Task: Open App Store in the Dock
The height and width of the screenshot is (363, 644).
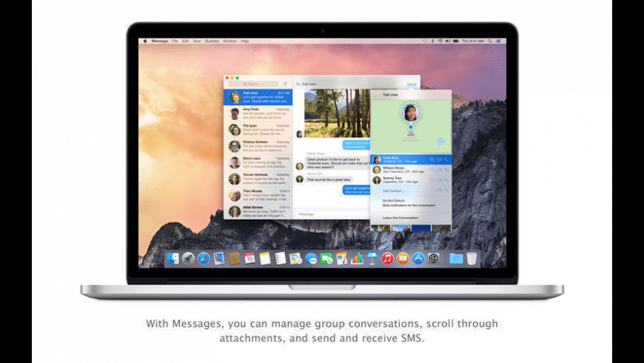Action: (418, 258)
